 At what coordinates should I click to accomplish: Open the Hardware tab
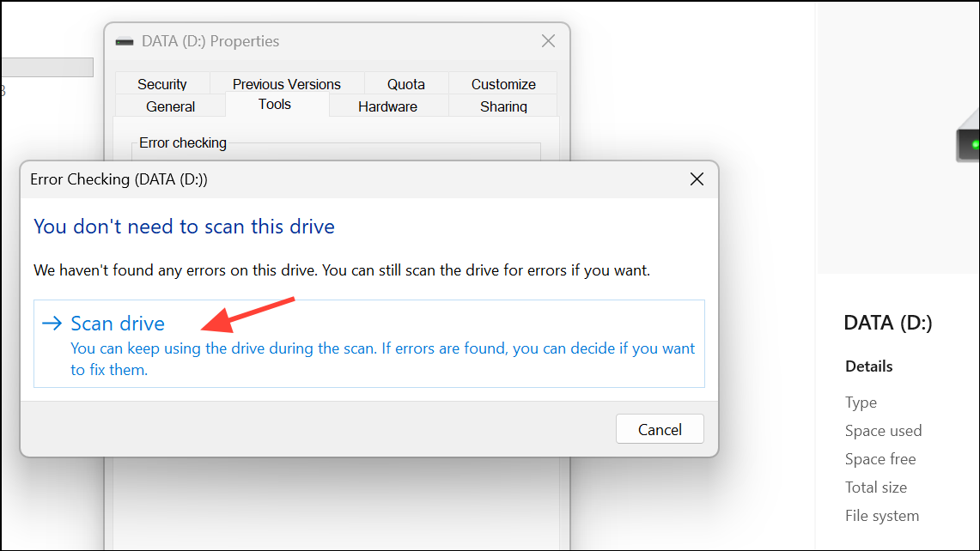(x=387, y=106)
